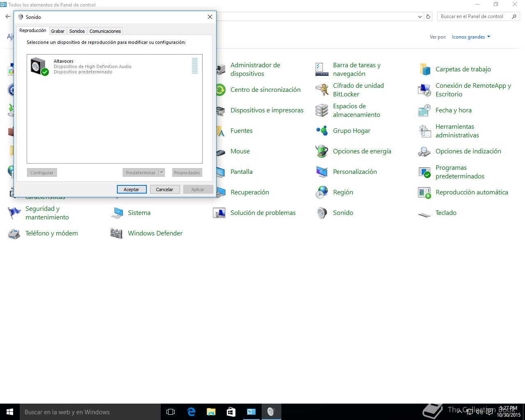Click Programas predeterminados icon
Image resolution: width=525 pixels, height=420 pixels.
[425, 172]
